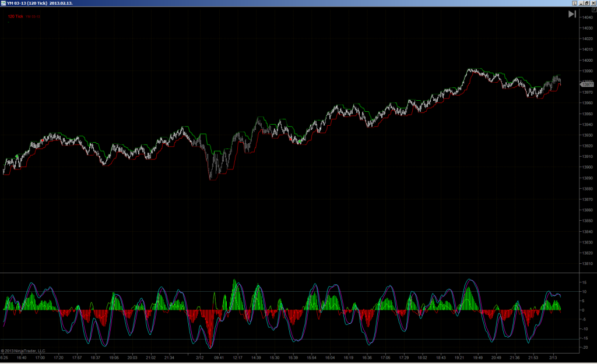Click the 14040 price axis label
Image resolution: width=597 pixels, height=364 pixels.
(588, 17)
